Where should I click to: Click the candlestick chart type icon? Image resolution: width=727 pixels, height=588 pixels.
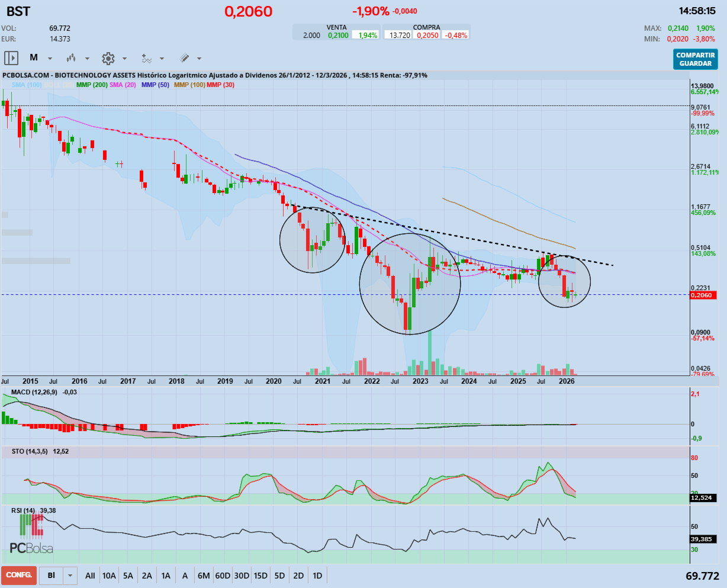(71, 58)
